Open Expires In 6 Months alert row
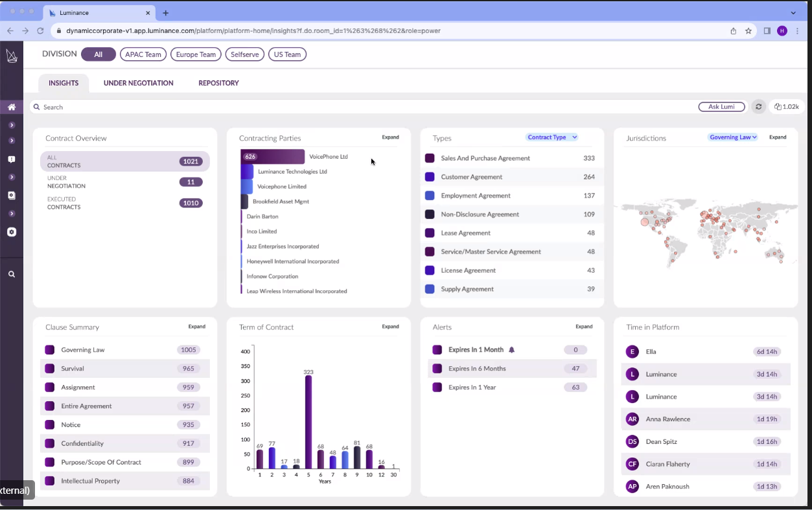The height and width of the screenshot is (510, 812). coord(512,369)
